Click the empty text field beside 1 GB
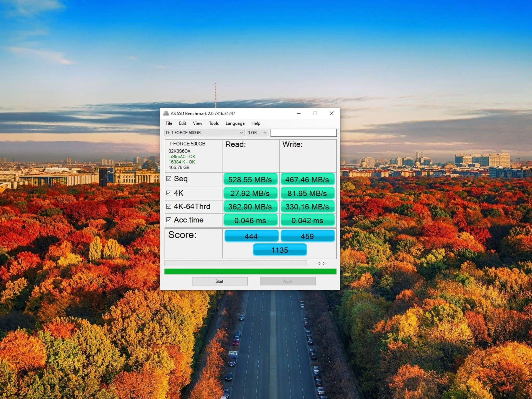This screenshot has height=399, width=532. pyautogui.click(x=303, y=133)
